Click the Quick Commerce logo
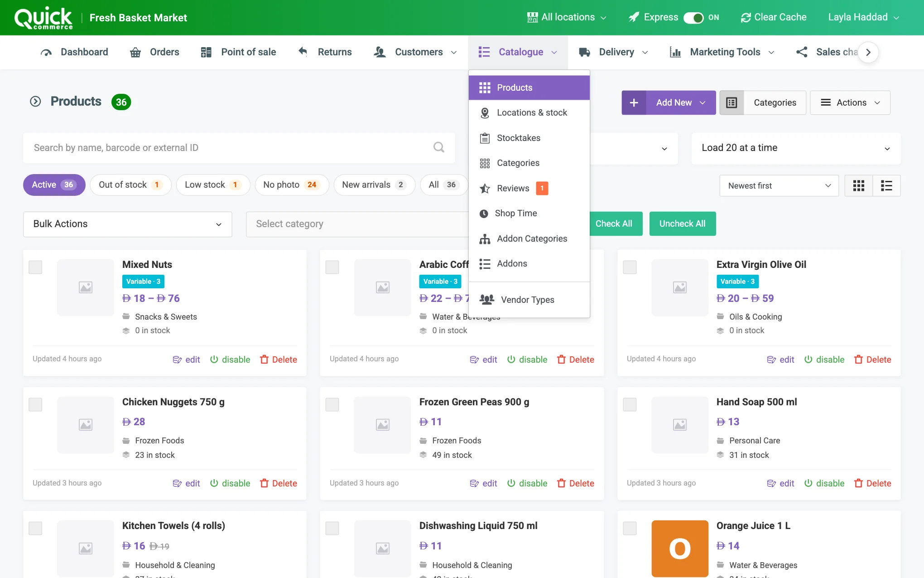 pyautogui.click(x=43, y=18)
